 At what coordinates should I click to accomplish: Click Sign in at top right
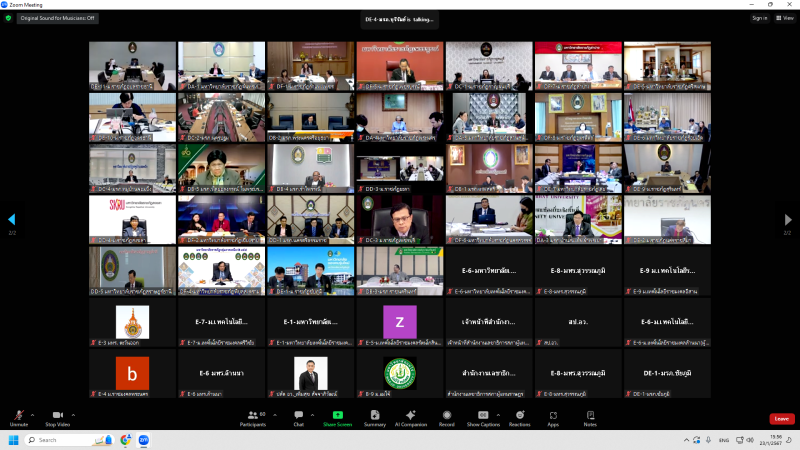tap(759, 17)
